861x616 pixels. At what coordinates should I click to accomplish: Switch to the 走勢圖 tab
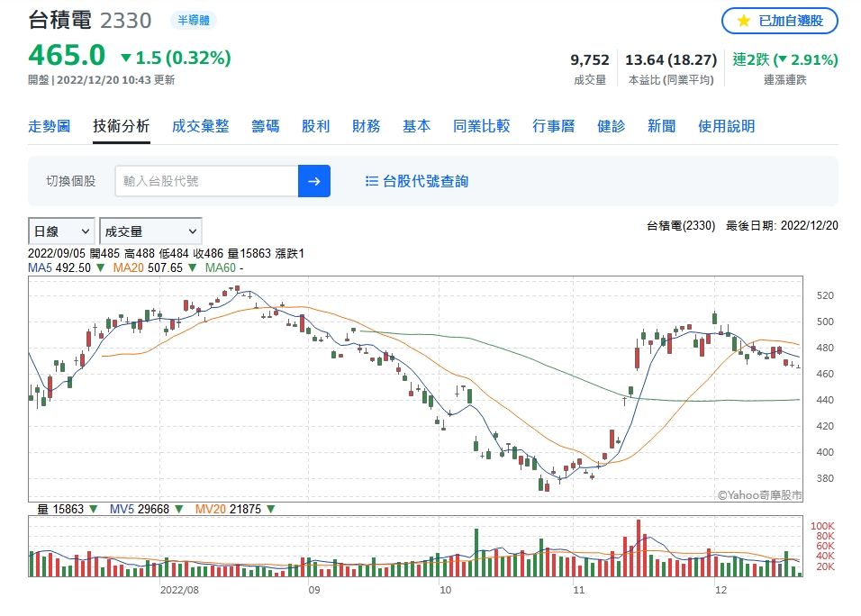[x=50, y=126]
